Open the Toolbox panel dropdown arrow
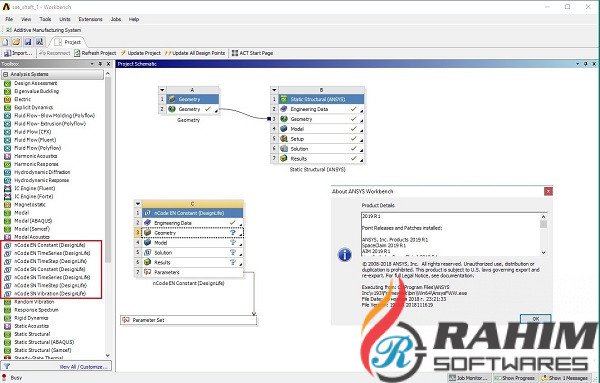 point(92,64)
